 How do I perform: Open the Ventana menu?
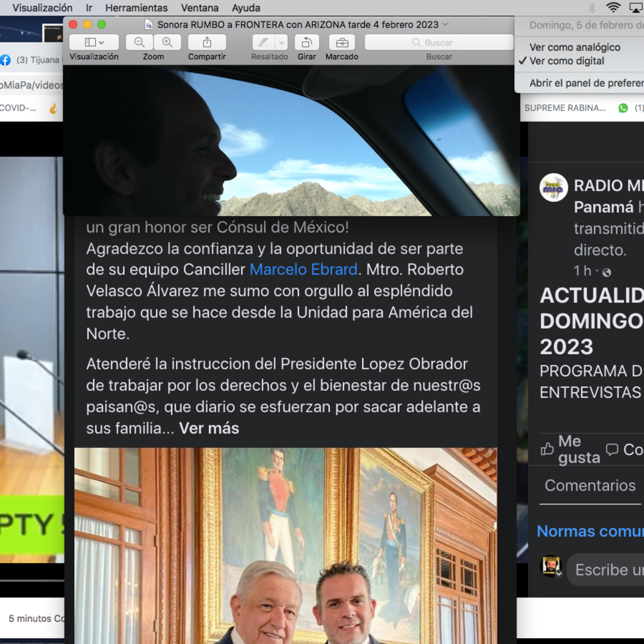click(x=200, y=8)
